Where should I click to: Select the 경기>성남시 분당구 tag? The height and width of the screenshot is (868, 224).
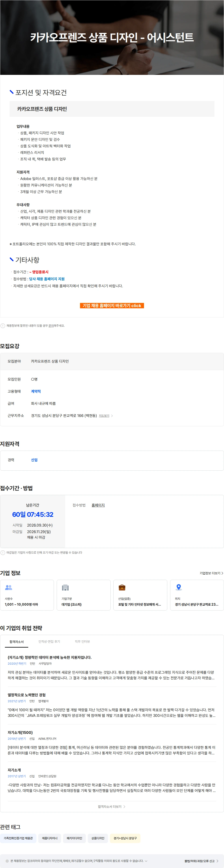(x=125, y=838)
